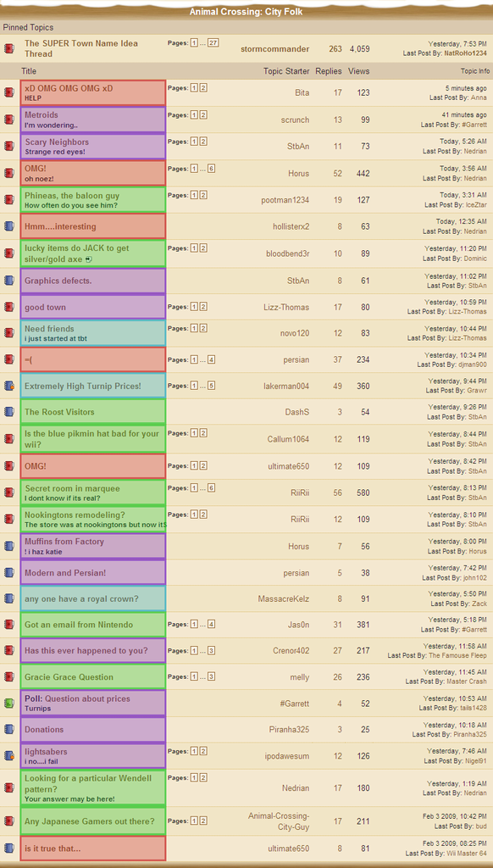Open last poster tails1428's profile
This screenshot has height=868, width=493.
472,708
